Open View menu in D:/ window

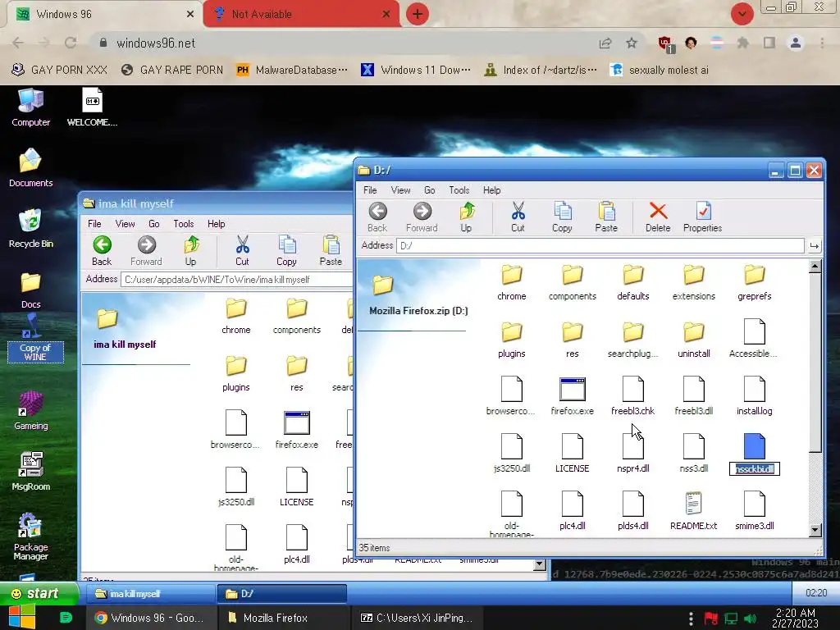pyautogui.click(x=400, y=190)
